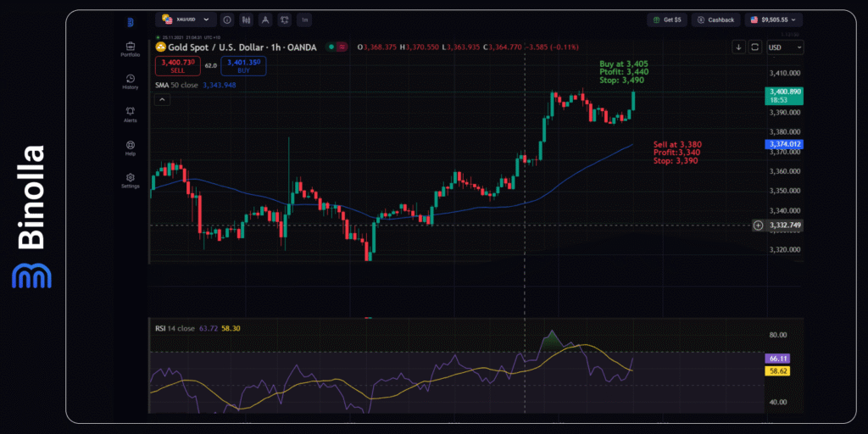Collapse the indicator legend with chevron
868x434 pixels.
161,99
